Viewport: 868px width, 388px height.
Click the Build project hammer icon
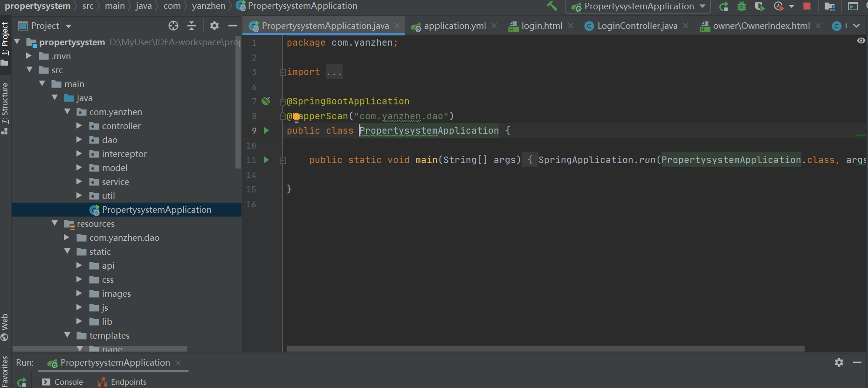pos(552,6)
